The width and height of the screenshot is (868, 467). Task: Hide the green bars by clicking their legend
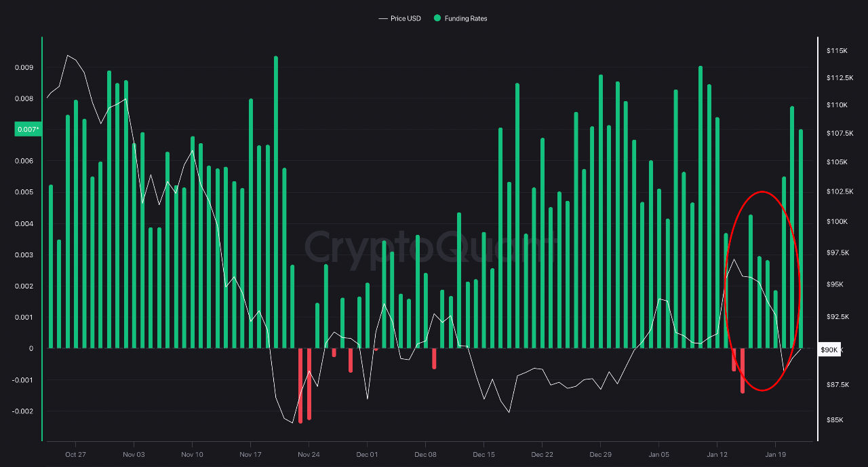pyautogui.click(x=460, y=18)
